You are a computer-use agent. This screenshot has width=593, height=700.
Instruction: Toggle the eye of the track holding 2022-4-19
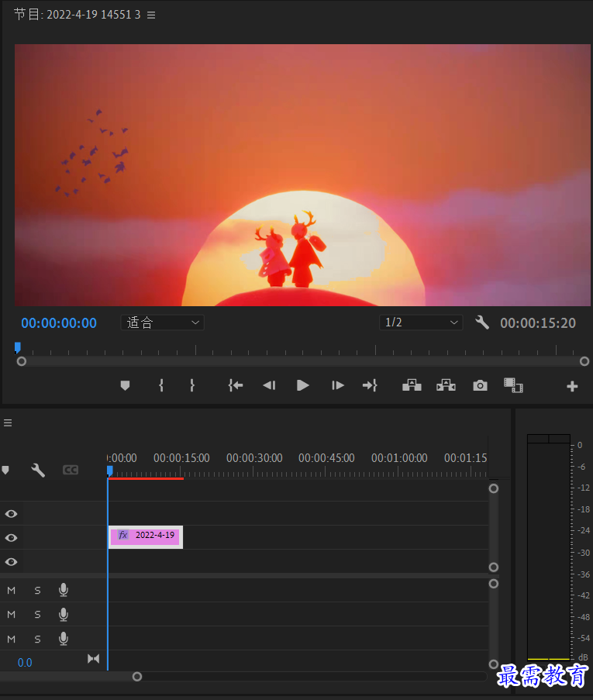[x=11, y=538]
